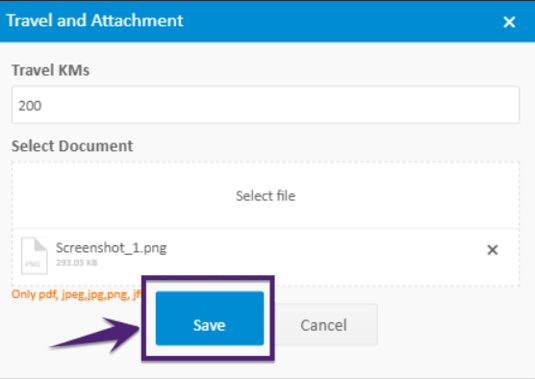Screen dimensions: 535x379
Task: Remove the attached Screenshot_1.png file
Action: (x=492, y=250)
